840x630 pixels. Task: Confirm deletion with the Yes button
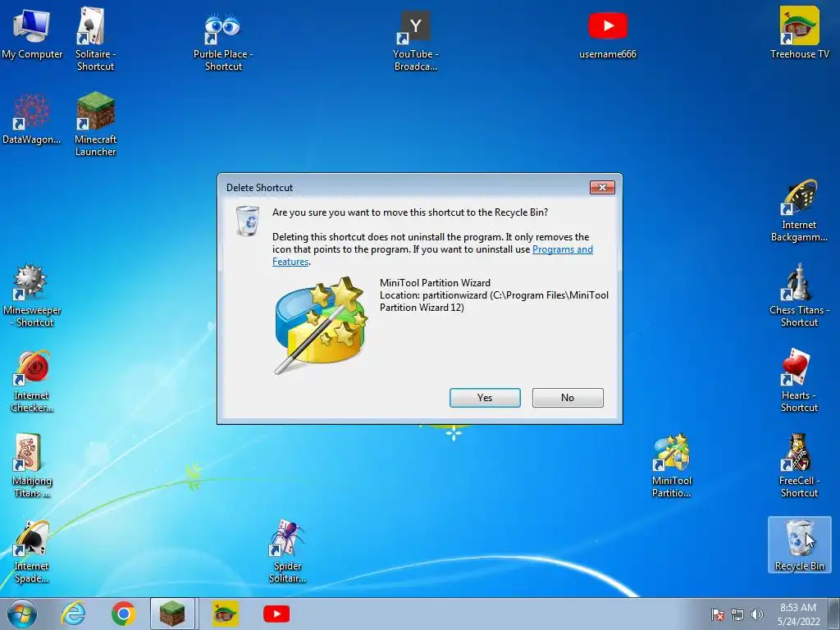(485, 398)
